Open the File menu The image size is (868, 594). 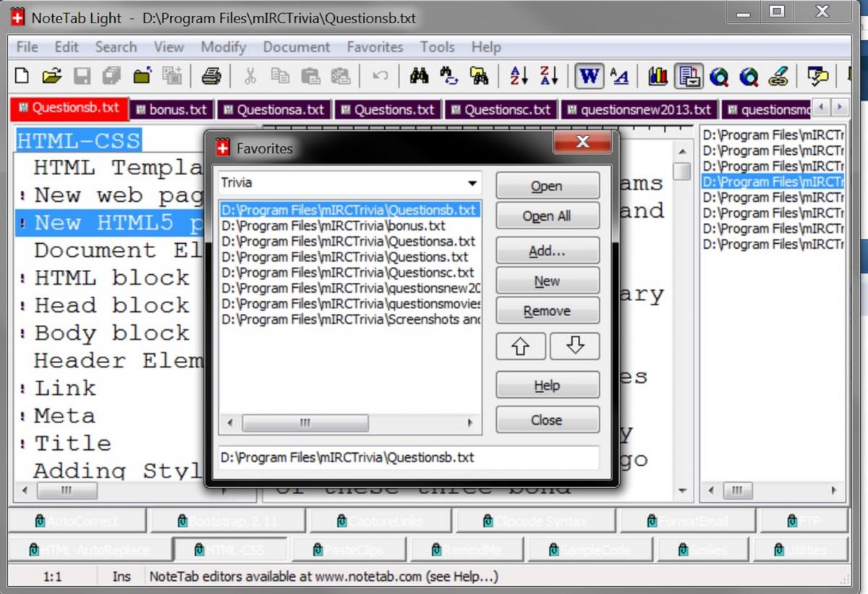click(x=27, y=47)
